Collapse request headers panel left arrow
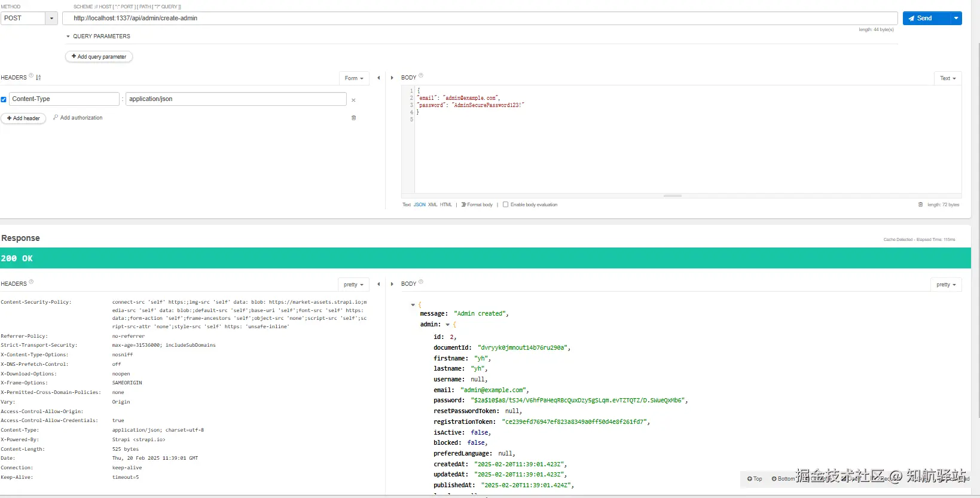Screen dimensions: 980x498 click(378, 78)
